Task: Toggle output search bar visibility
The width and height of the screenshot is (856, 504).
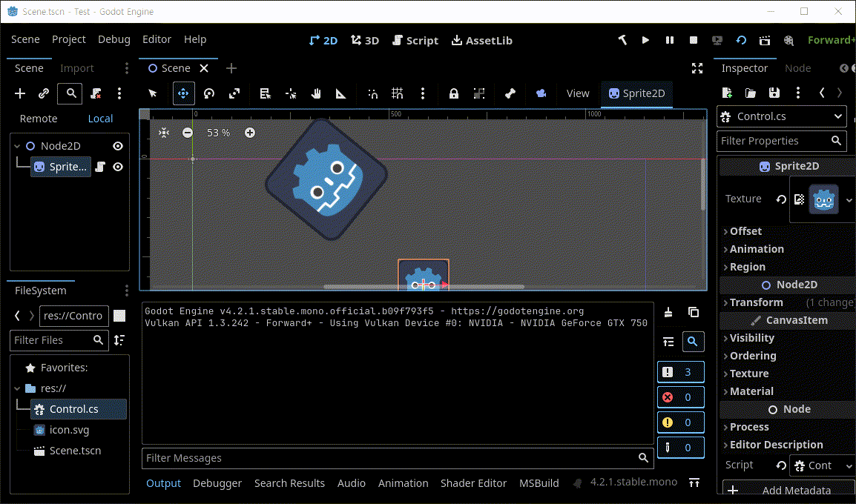Action: pyautogui.click(x=693, y=342)
